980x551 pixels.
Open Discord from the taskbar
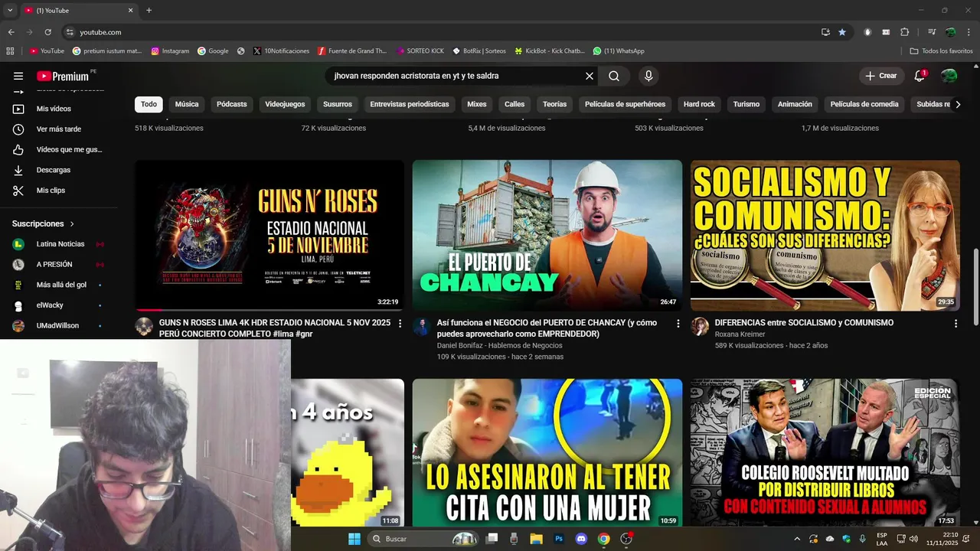[581, 539]
